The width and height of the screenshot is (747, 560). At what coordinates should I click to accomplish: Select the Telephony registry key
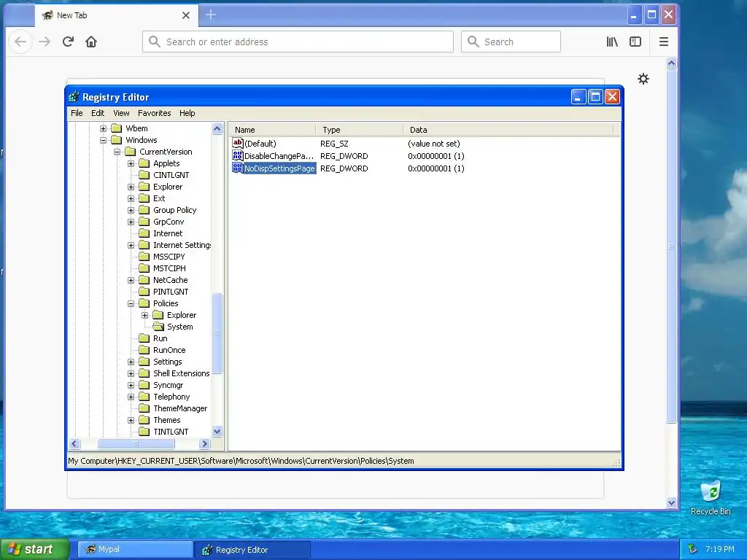coord(171,397)
